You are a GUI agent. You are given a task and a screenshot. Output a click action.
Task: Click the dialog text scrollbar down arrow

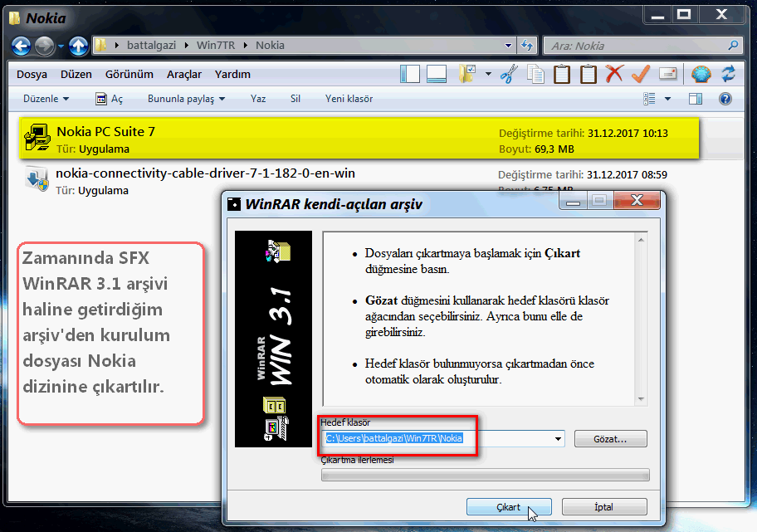coord(641,398)
